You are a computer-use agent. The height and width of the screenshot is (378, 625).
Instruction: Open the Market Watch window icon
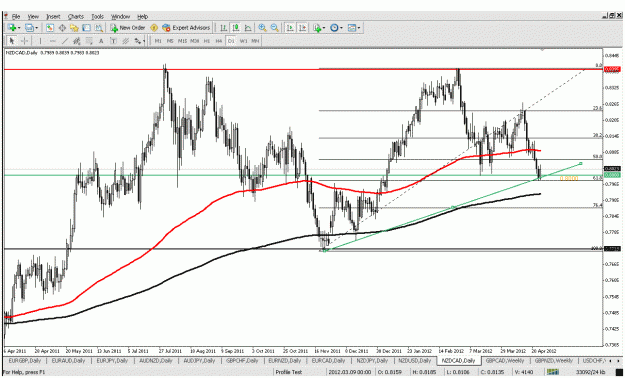pyautogui.click(x=50, y=28)
